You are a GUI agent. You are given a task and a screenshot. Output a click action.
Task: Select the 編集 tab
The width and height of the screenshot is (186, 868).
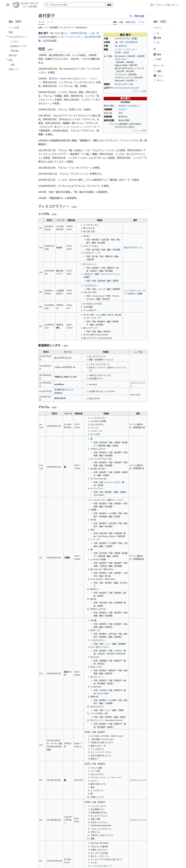121,22
